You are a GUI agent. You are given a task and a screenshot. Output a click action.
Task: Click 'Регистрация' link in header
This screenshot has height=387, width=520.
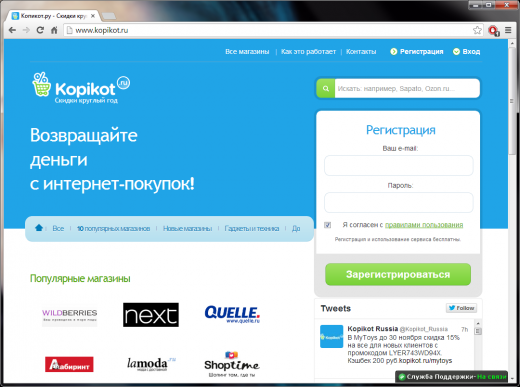pos(417,52)
